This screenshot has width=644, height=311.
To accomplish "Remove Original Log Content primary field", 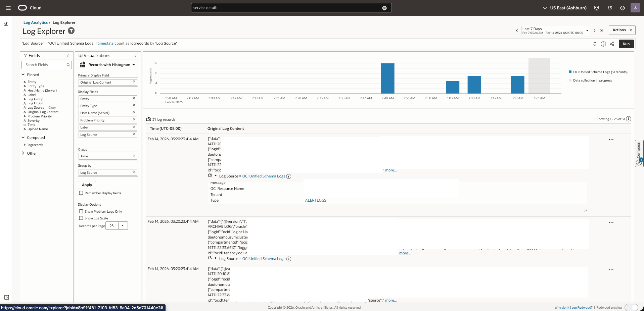I will (x=134, y=82).
